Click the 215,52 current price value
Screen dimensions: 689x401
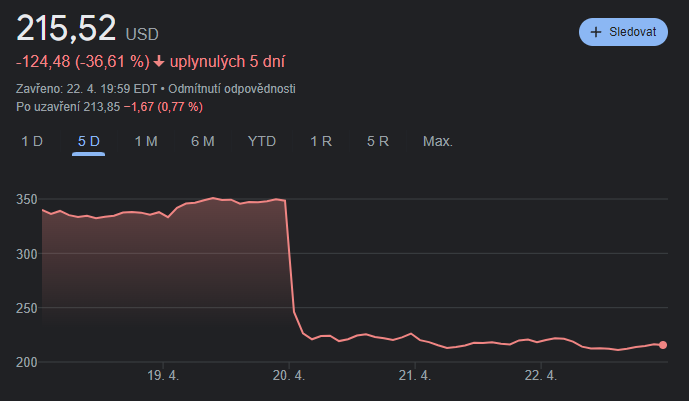(66, 28)
